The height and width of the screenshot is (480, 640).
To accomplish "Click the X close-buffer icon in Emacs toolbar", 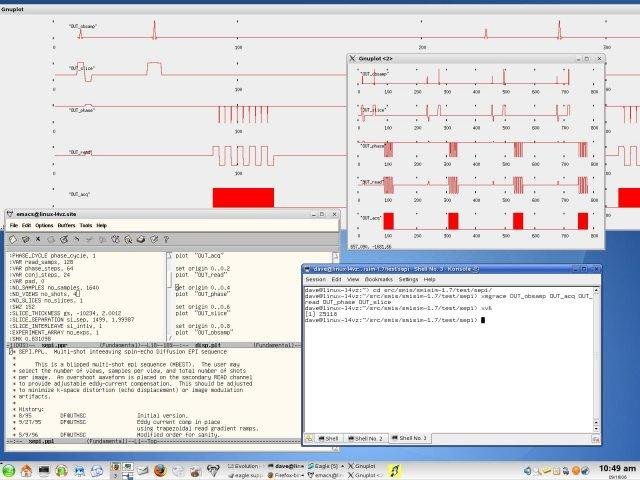I will 38,239.
